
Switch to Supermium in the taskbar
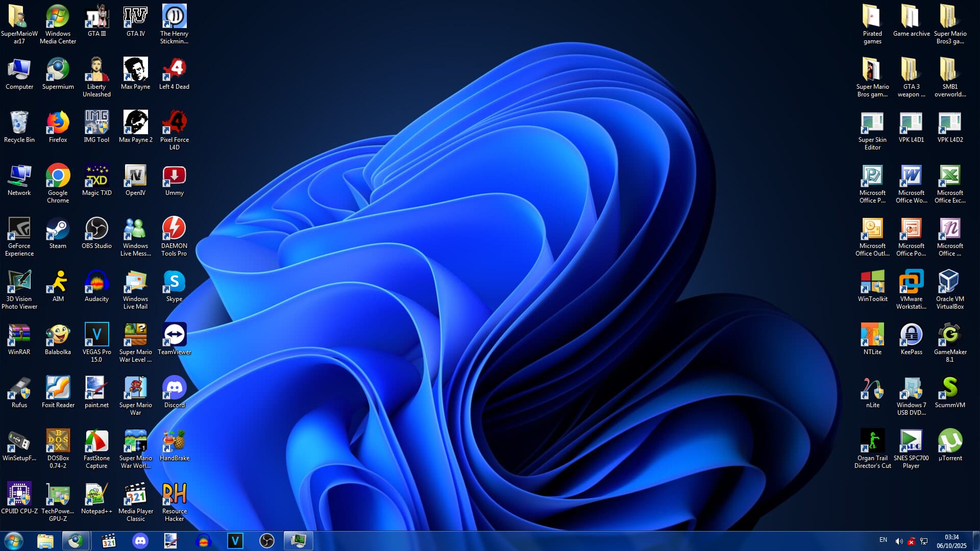pos(76,541)
